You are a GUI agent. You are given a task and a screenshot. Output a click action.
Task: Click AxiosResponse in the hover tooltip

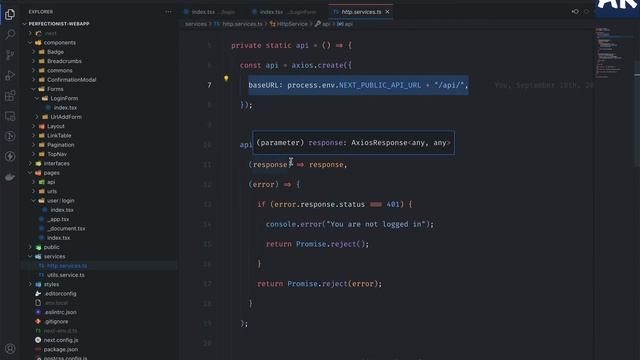pyautogui.click(x=379, y=142)
